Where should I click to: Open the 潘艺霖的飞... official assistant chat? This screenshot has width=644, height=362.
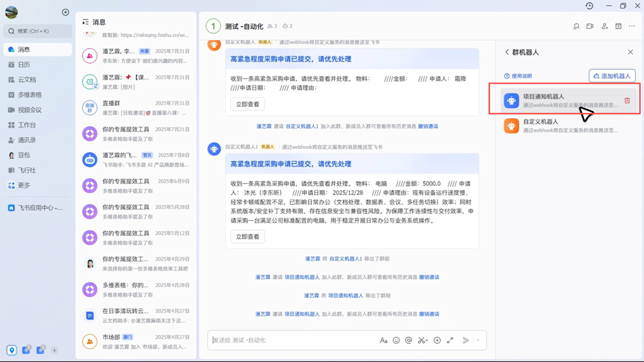[136, 160]
